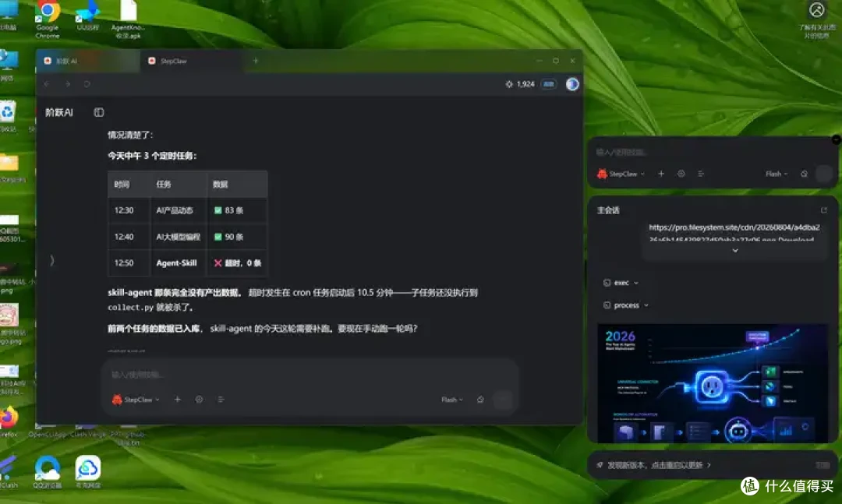This screenshot has width=842, height=504.
Task: Click the AI大模型编程 task cell
Action: pos(179,237)
